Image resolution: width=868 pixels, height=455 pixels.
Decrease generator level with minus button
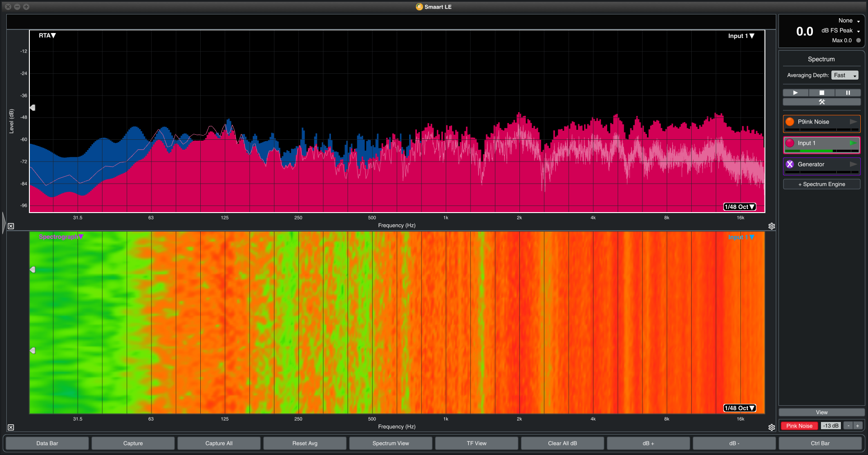coord(849,426)
